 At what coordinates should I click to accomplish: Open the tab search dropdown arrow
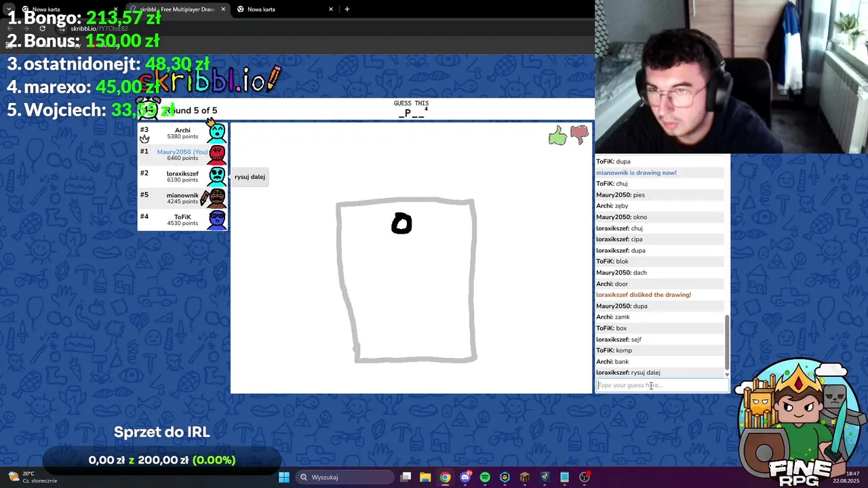[x=9, y=9]
